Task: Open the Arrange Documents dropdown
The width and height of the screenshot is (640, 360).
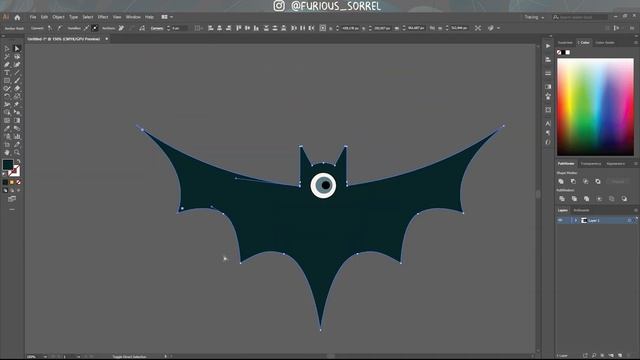Action: coord(167,17)
